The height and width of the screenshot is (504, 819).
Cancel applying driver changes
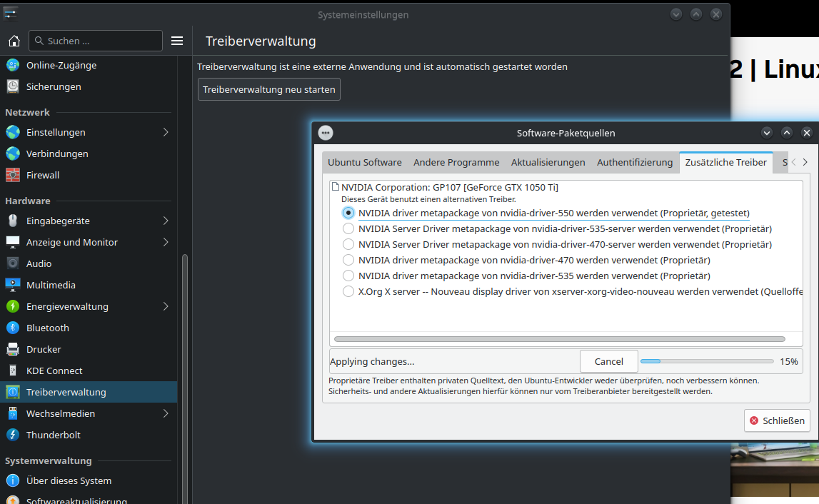[x=608, y=361]
